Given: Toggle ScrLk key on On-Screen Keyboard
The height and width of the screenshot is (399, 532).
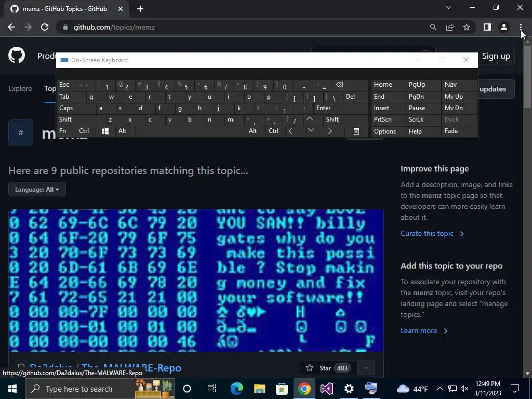Looking at the screenshot, I should tap(423, 119).
